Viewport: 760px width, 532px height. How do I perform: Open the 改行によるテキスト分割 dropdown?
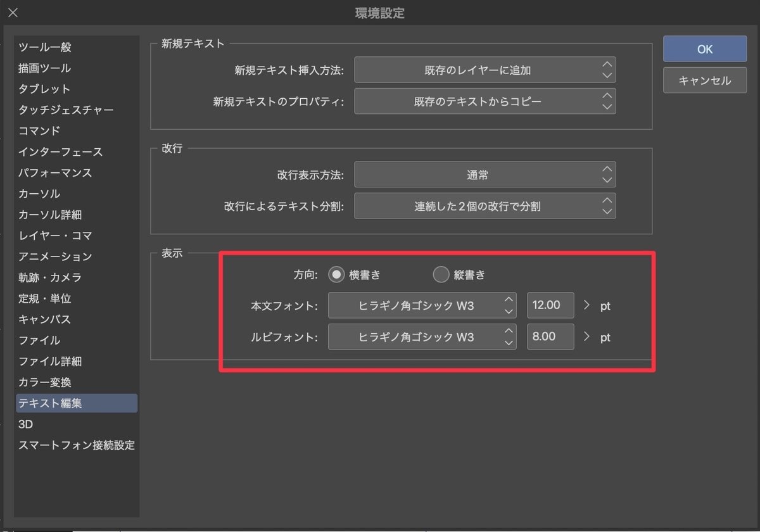click(484, 206)
